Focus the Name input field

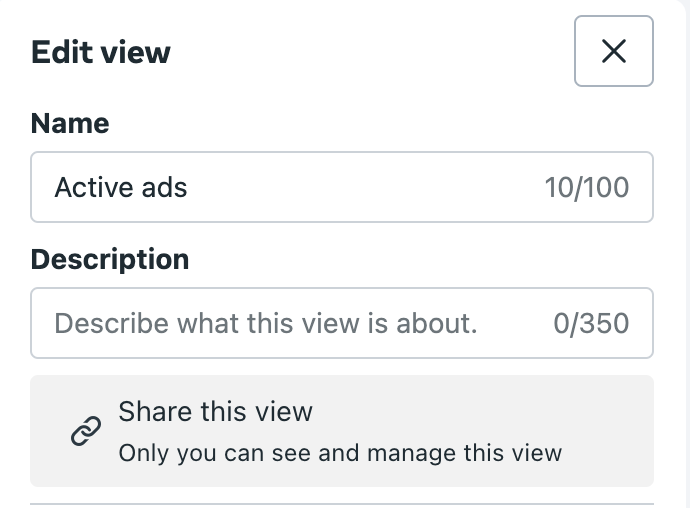(x=342, y=187)
